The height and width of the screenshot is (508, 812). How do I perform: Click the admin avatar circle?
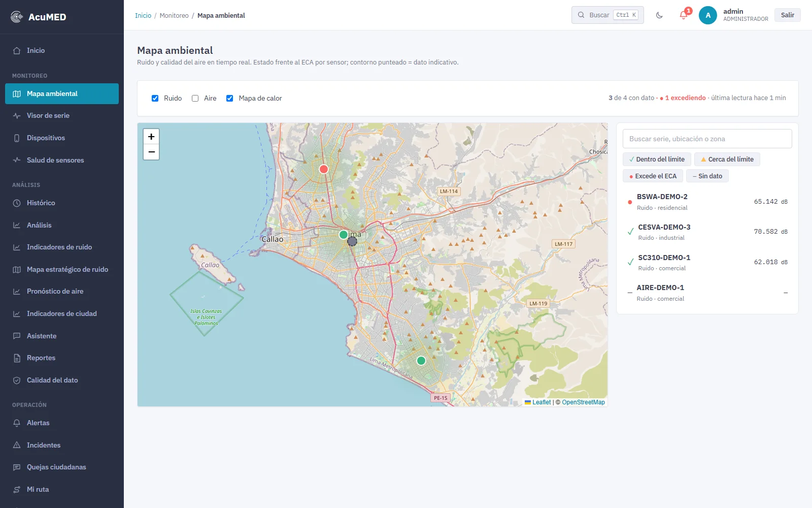click(x=708, y=15)
